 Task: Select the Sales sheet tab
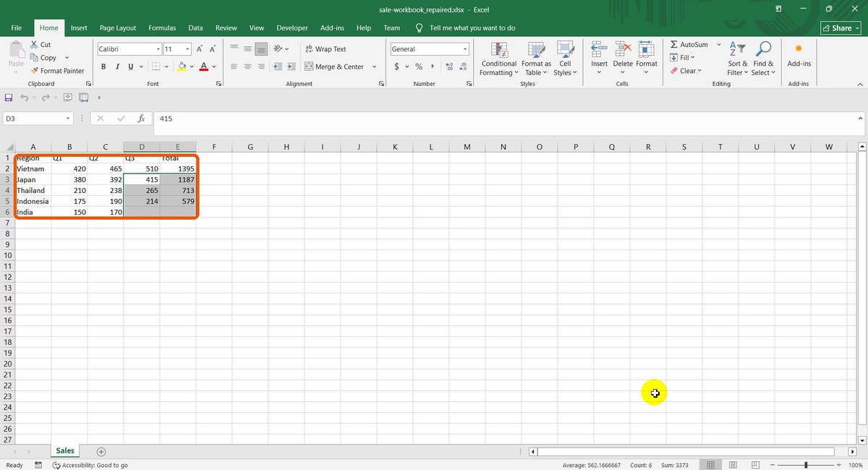[65, 450]
